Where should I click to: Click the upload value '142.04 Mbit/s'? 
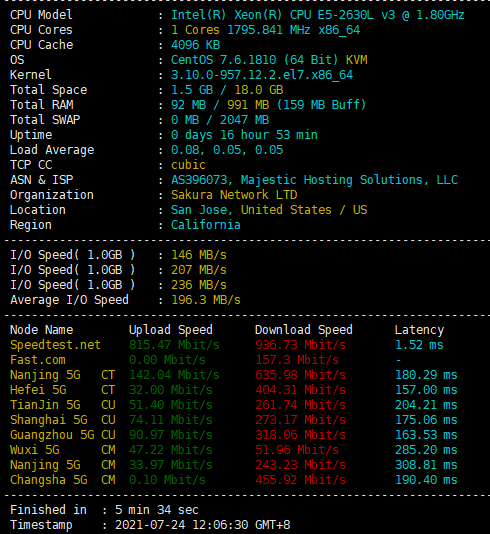(174, 375)
